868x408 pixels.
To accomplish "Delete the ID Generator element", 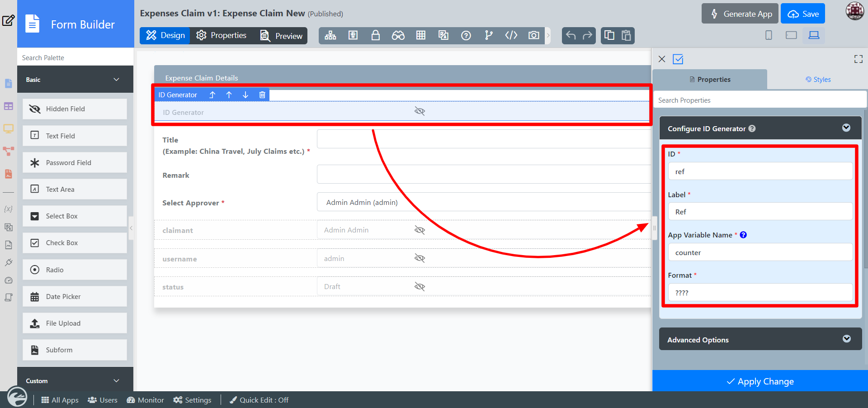I will click(262, 95).
